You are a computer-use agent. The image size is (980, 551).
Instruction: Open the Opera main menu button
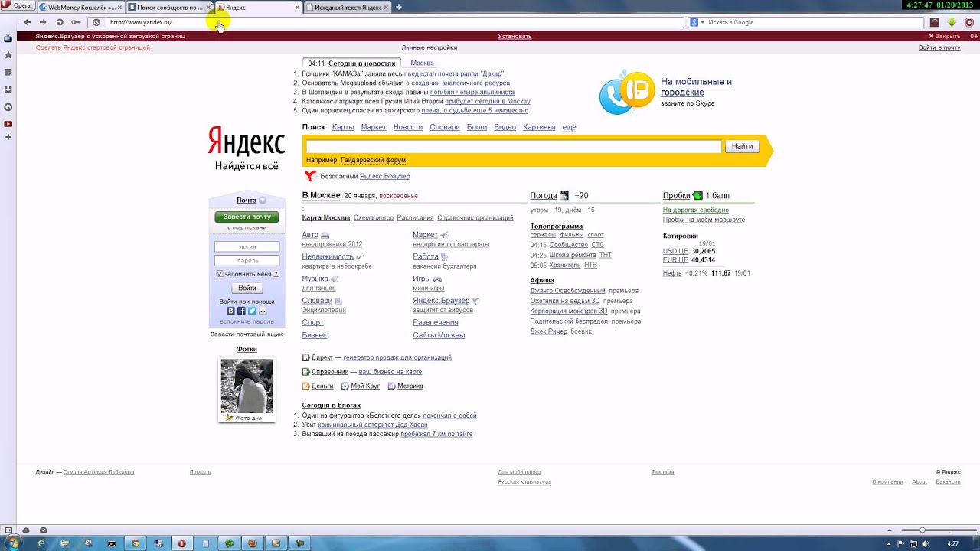pos(17,6)
